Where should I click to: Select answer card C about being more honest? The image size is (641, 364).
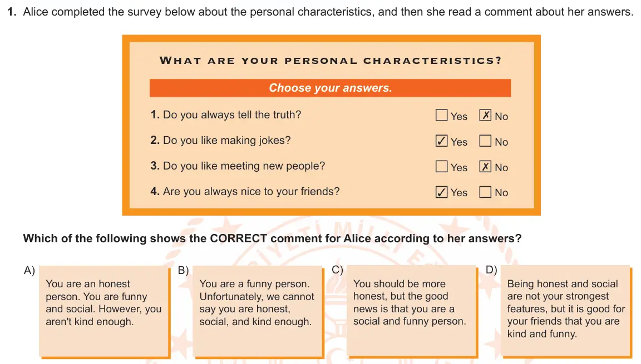[x=412, y=312]
